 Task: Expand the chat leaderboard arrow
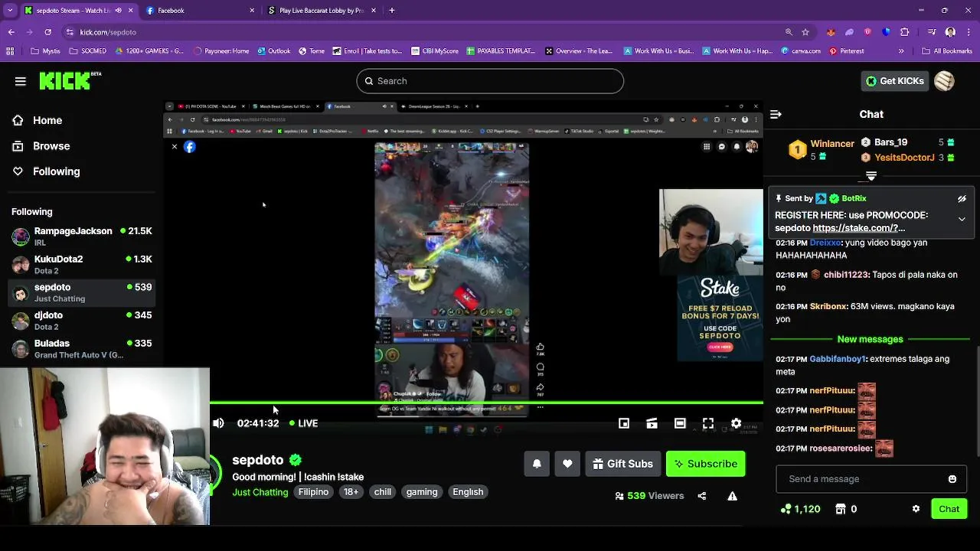pos(871,176)
